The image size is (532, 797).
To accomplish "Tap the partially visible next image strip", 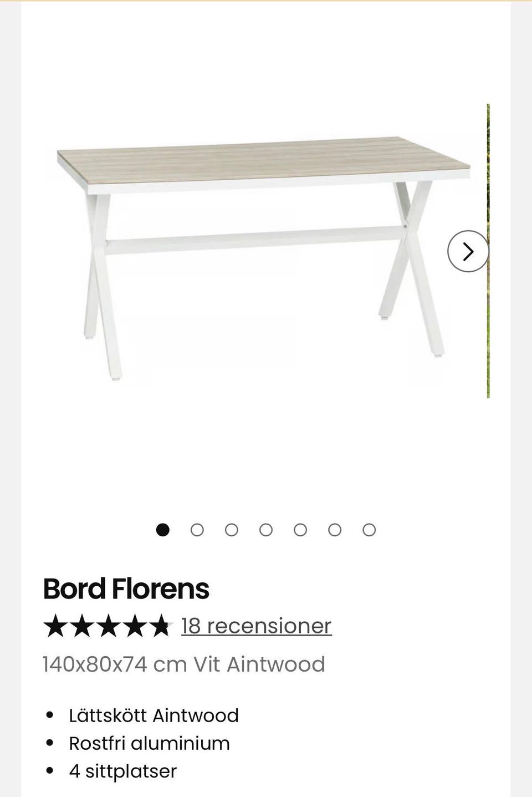I will pos(488,333).
